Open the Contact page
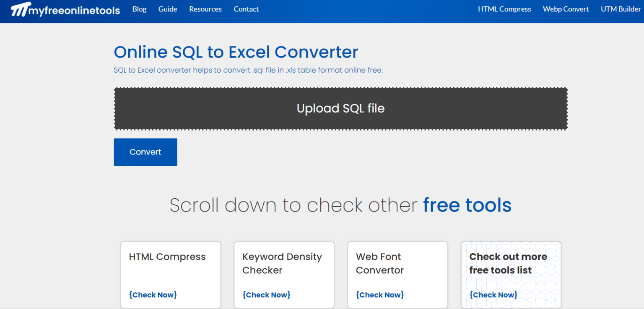644x309 pixels. tap(246, 9)
